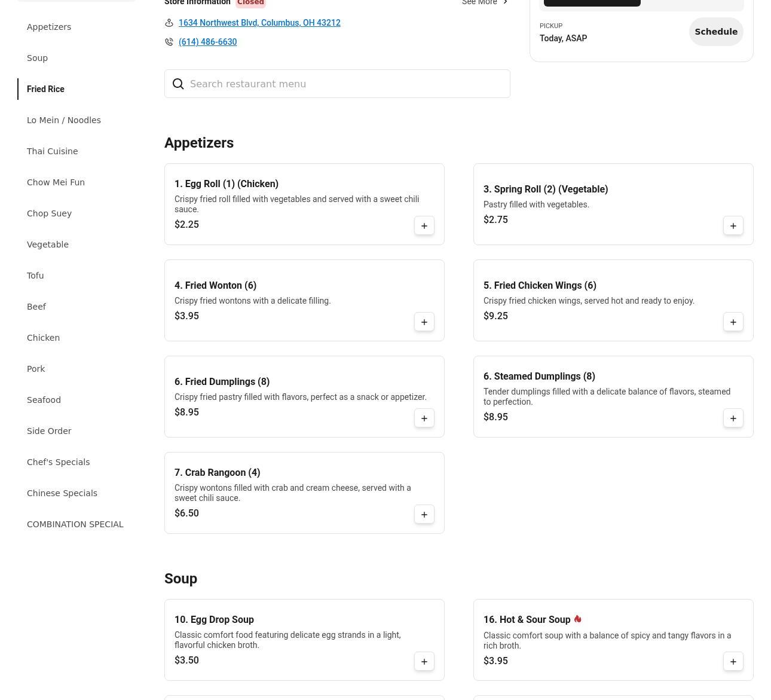Open the Steamed Dumplings (8) item title
771x700 pixels.
pos(539,377)
